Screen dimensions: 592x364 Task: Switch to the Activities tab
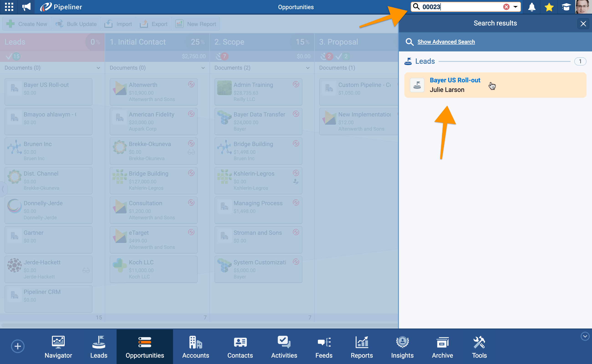[x=284, y=347]
